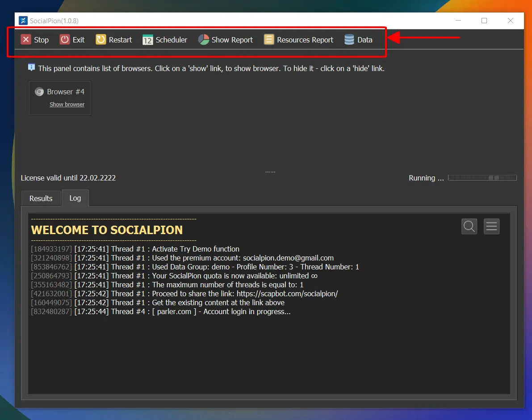This screenshot has height=420, width=532.
Task: Click the Running progress bar
Action: coord(482,178)
